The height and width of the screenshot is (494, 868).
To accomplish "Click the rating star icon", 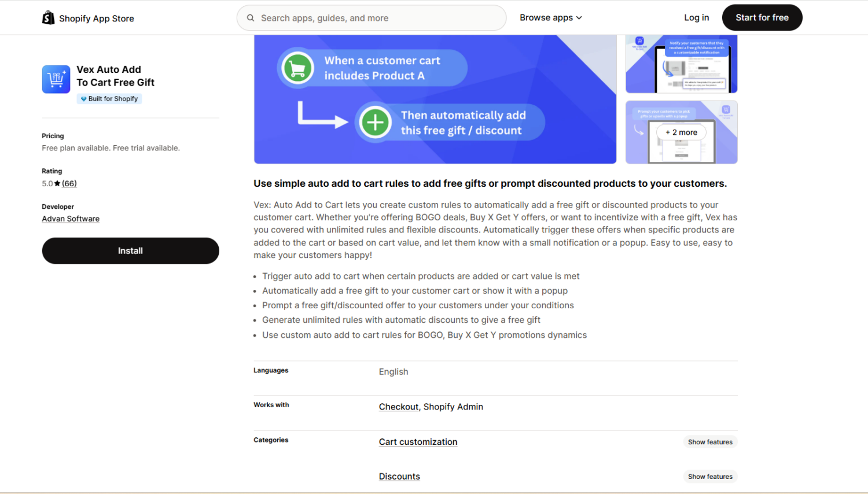I will pos(57,183).
